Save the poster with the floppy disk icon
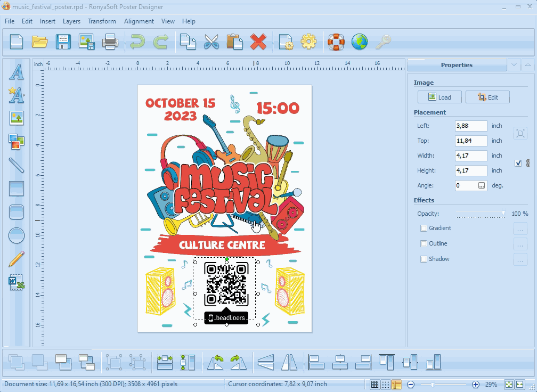The width and height of the screenshot is (537, 392). pos(63,42)
